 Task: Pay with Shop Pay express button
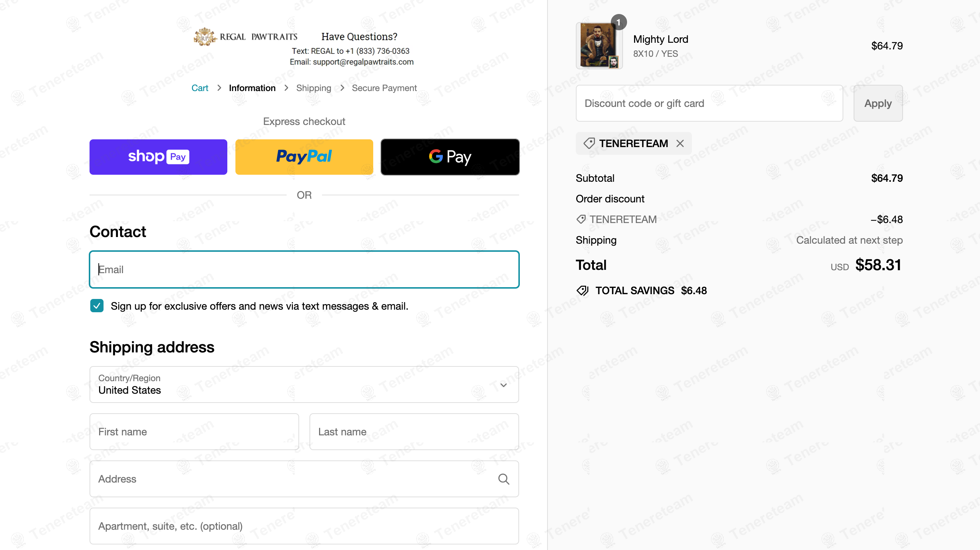pos(158,157)
